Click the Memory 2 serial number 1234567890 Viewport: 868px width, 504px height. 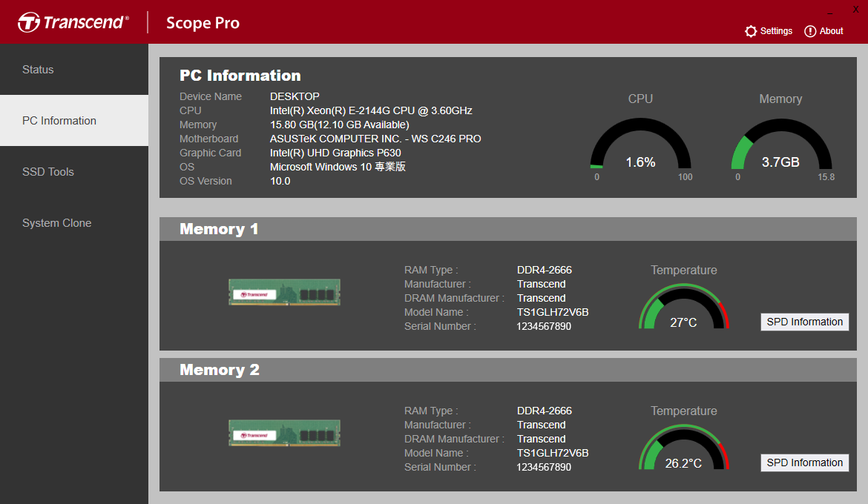coord(544,467)
